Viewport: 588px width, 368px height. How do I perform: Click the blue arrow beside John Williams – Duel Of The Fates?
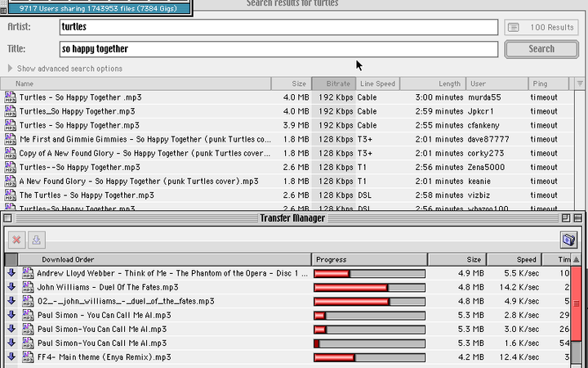tap(11, 287)
